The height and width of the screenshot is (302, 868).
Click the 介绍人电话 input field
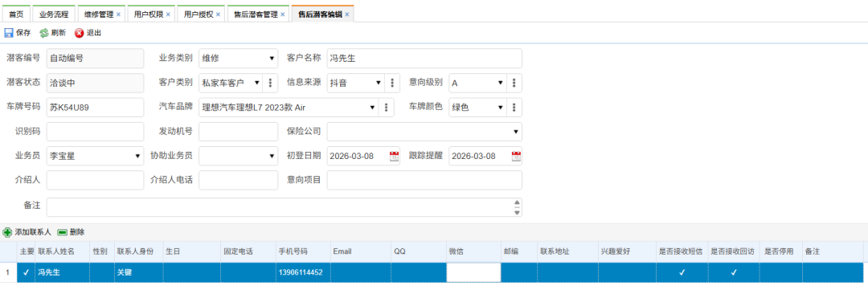pyautogui.click(x=238, y=180)
